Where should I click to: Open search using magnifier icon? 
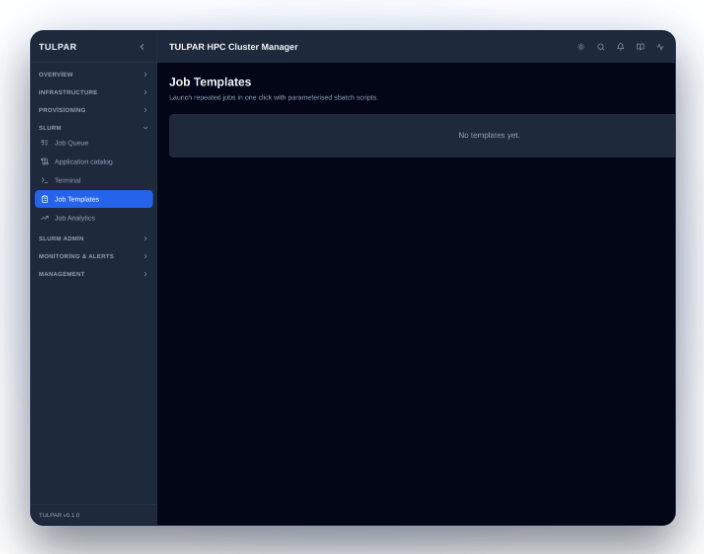click(600, 47)
